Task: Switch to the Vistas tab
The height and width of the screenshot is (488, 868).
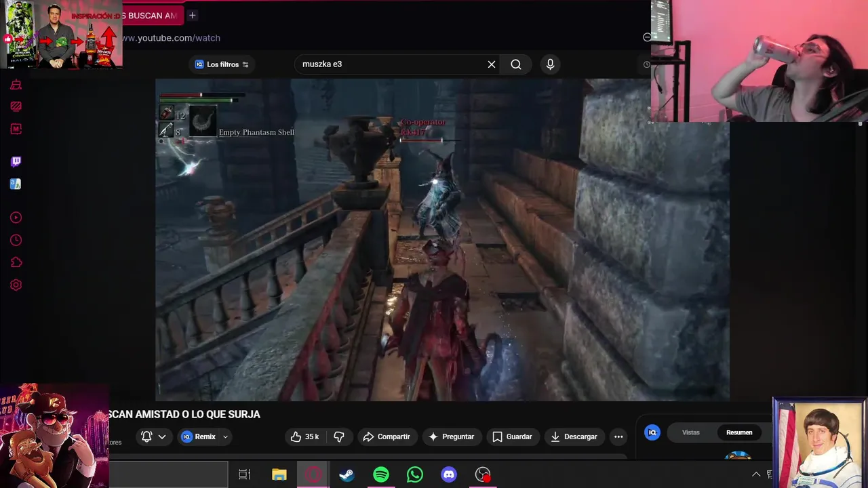Action: click(691, 432)
